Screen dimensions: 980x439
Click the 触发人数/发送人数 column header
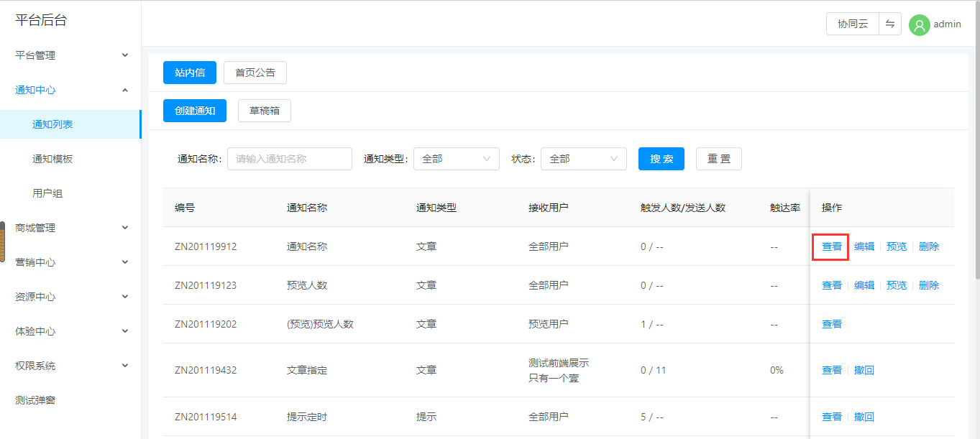(683, 208)
